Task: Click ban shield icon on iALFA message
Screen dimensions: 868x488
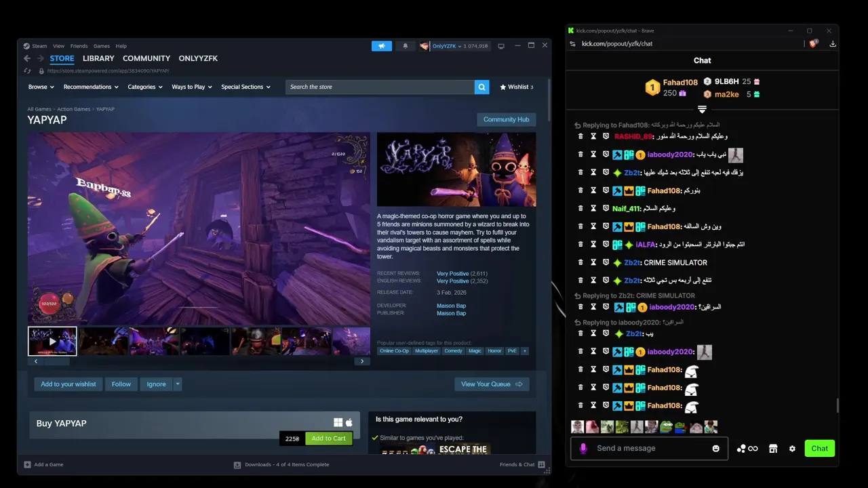Action: click(606, 245)
